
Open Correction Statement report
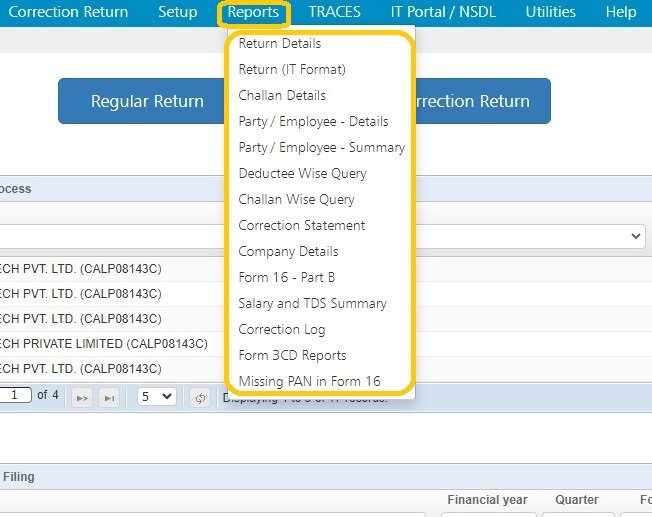tap(301, 225)
